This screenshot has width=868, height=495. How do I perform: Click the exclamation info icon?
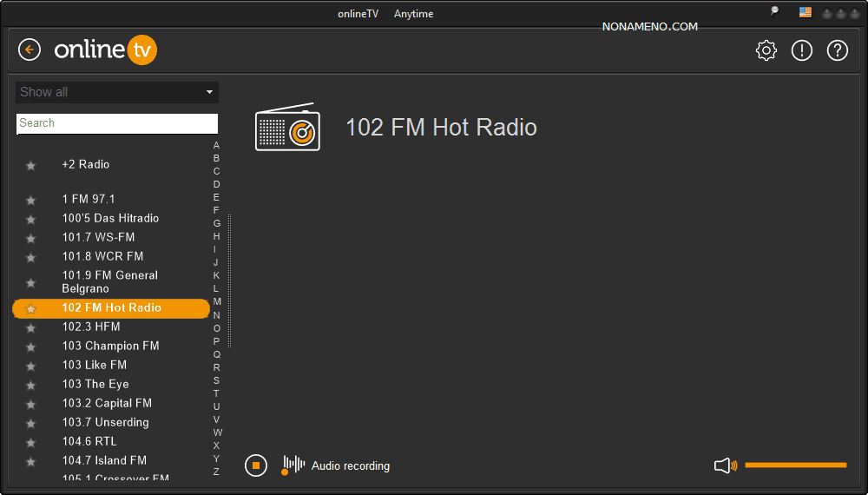point(801,50)
